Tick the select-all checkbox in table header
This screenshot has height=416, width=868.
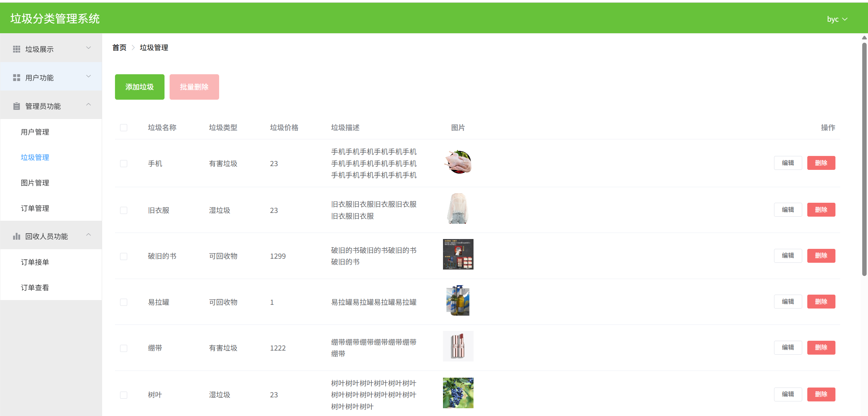tap(123, 127)
